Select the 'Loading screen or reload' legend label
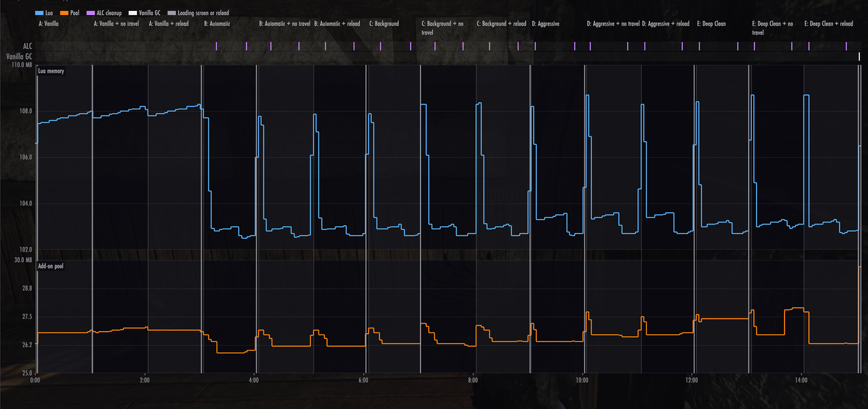The width and height of the screenshot is (868, 409). coord(203,13)
